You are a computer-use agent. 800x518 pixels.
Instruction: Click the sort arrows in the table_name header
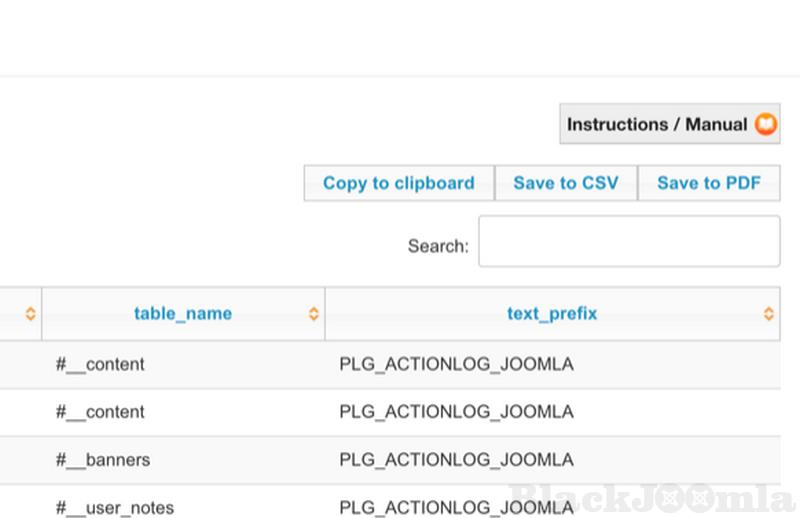click(314, 314)
